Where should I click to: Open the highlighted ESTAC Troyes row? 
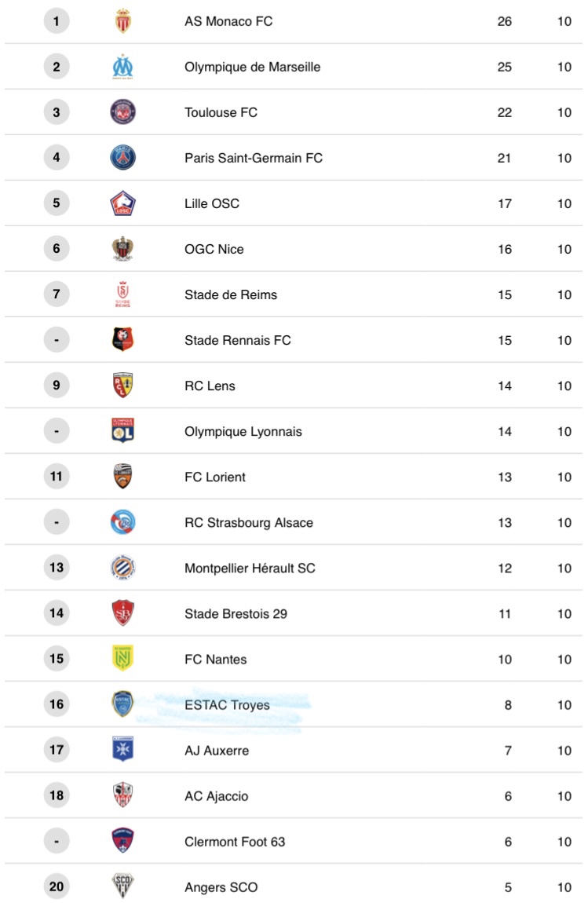[294, 704]
